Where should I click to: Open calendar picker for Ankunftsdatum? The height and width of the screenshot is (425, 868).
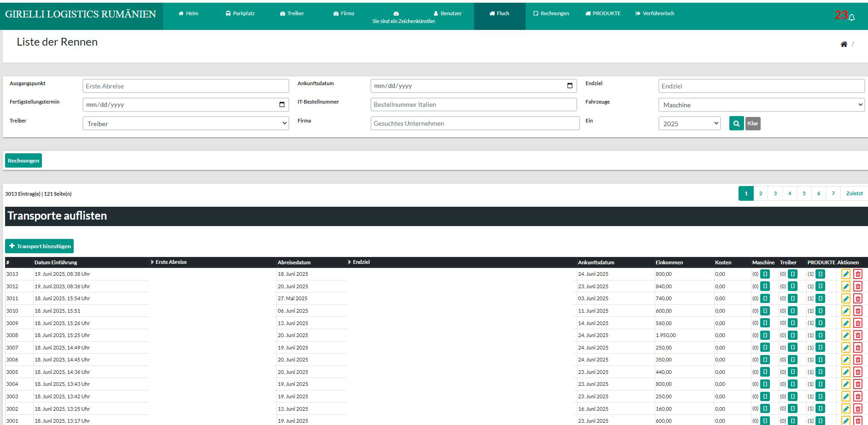pyautogui.click(x=569, y=86)
